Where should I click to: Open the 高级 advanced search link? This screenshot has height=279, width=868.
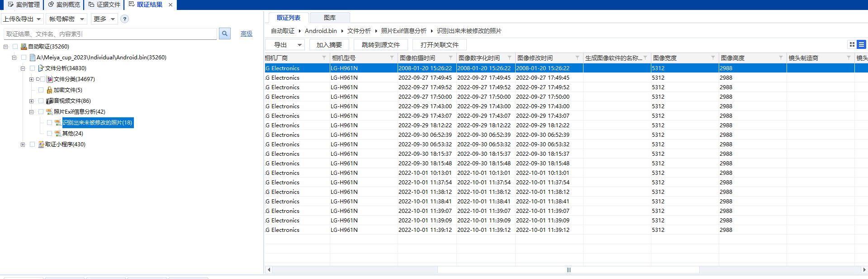tap(247, 34)
